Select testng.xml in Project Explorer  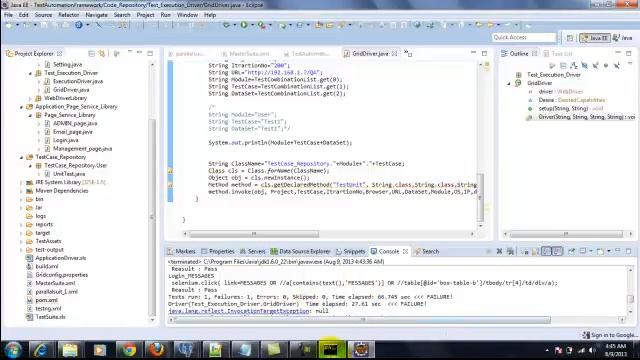[x=48, y=309]
